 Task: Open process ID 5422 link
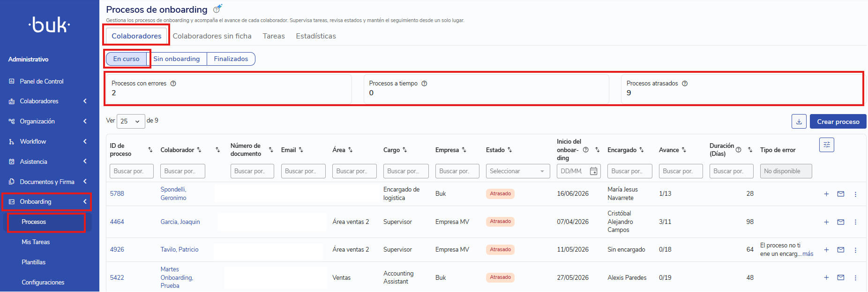[117, 277]
